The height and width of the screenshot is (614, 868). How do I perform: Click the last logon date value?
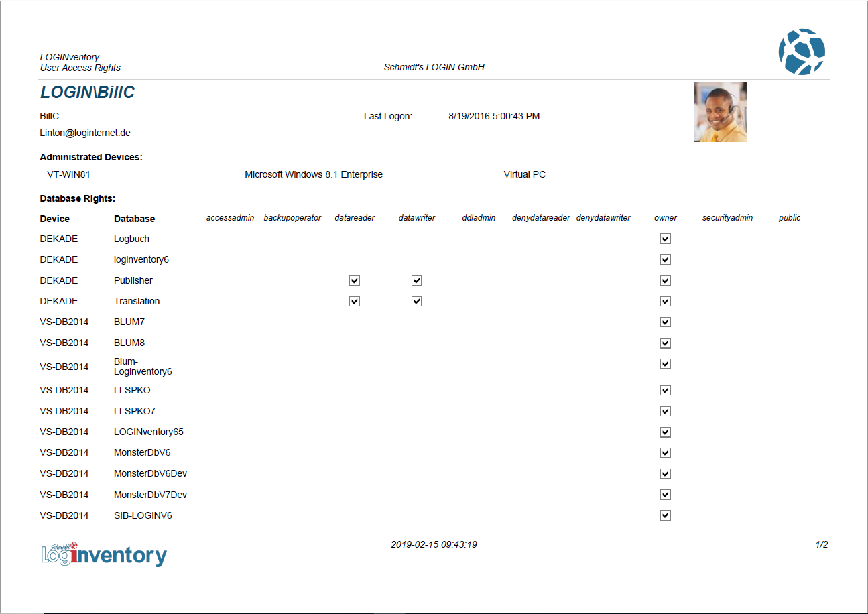click(494, 116)
